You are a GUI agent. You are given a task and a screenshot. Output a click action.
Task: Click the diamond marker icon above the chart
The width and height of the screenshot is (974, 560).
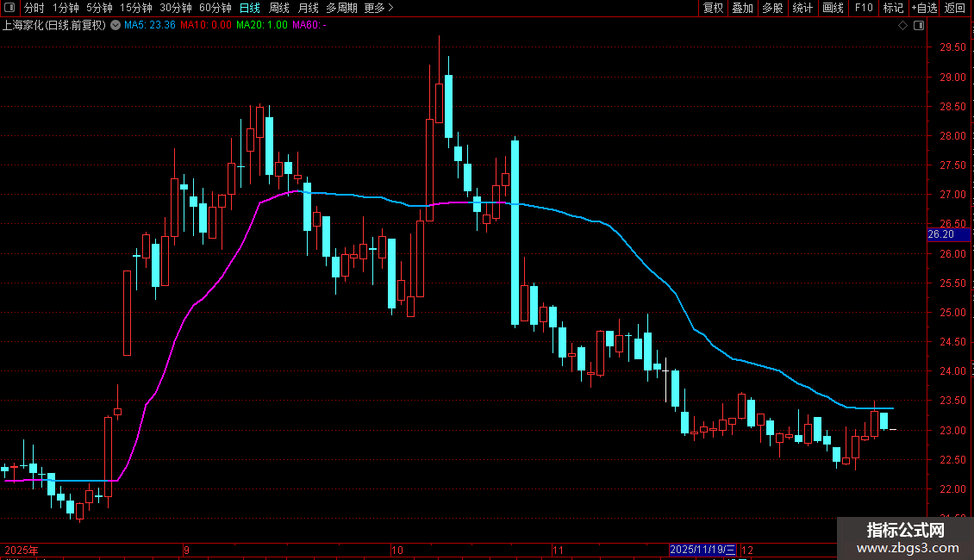[903, 26]
